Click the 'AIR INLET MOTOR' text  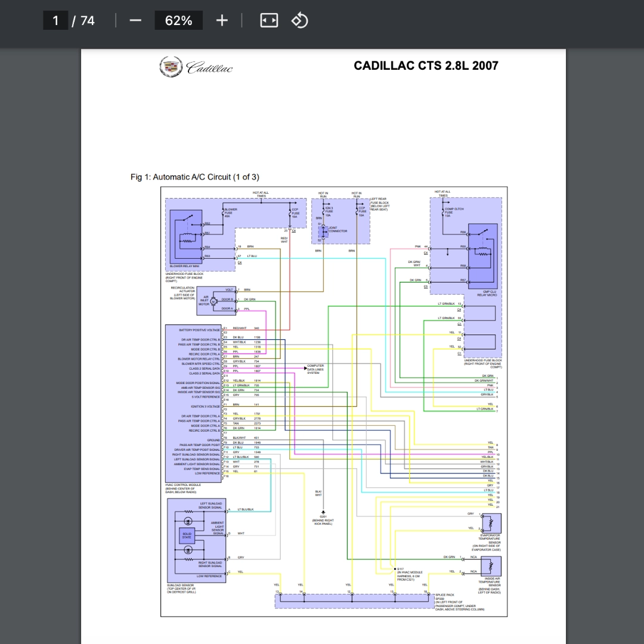click(204, 301)
